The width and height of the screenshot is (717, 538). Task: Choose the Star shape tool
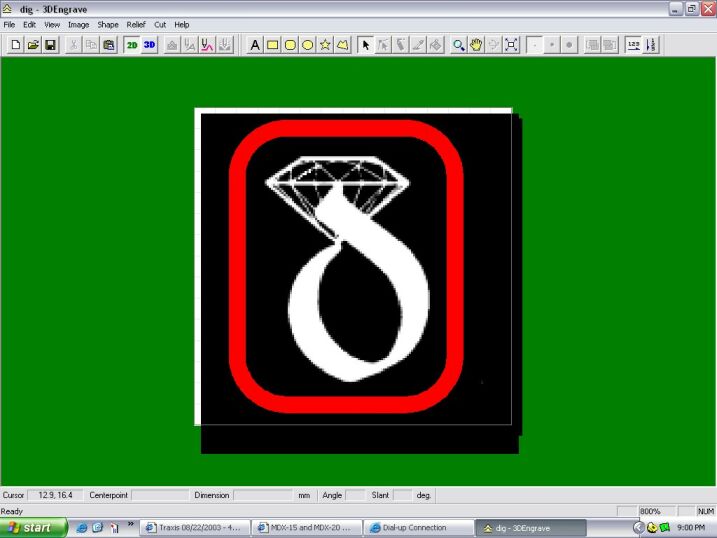(325, 45)
